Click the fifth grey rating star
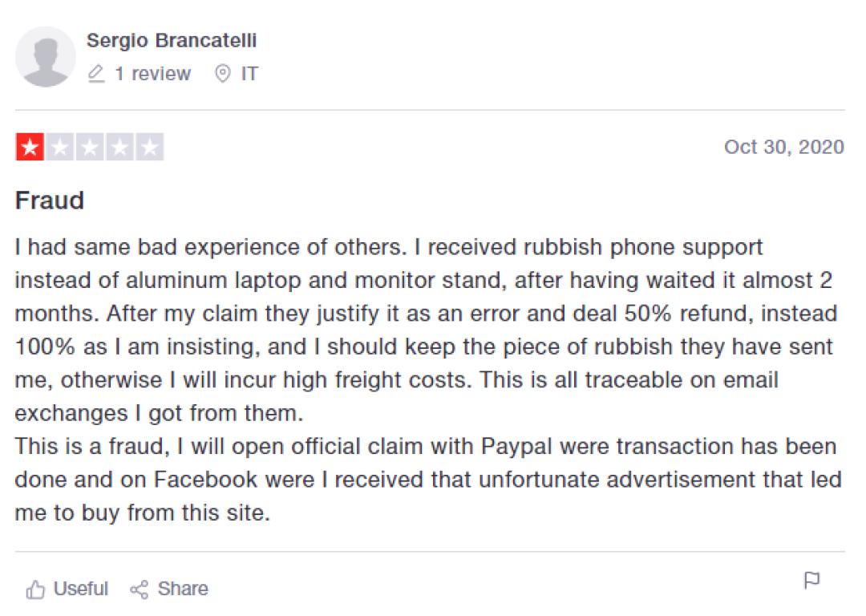The height and width of the screenshot is (616, 866). (x=150, y=148)
